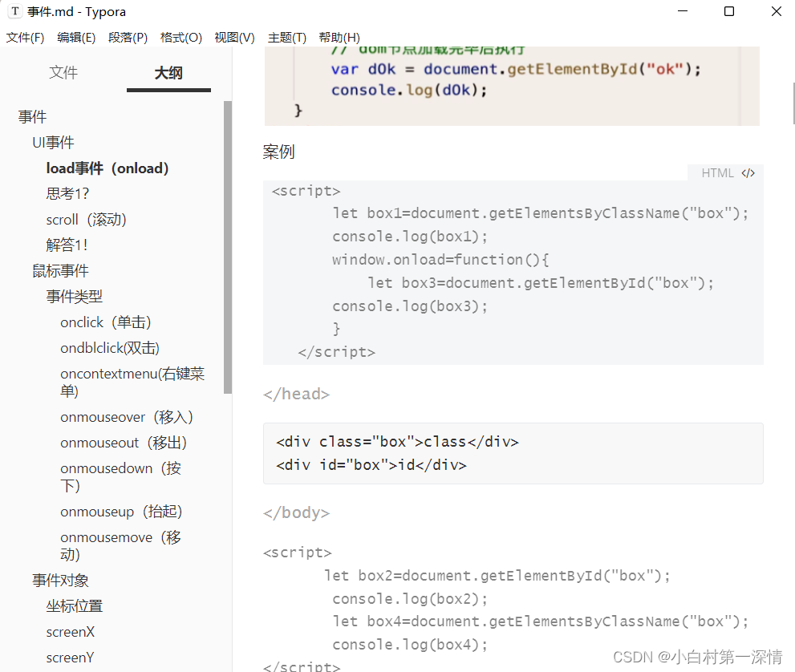Close the Typora window
This screenshot has height=672, width=795.
pyautogui.click(x=777, y=11)
